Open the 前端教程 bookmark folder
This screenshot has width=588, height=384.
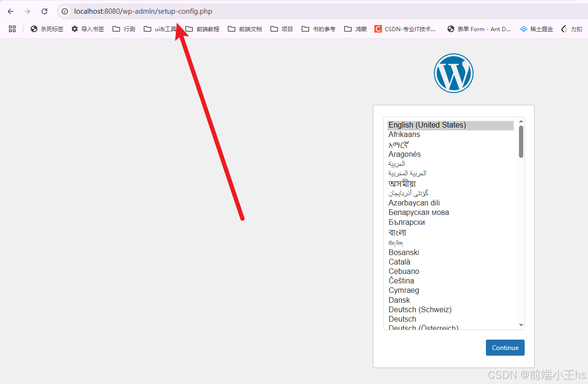[202, 29]
